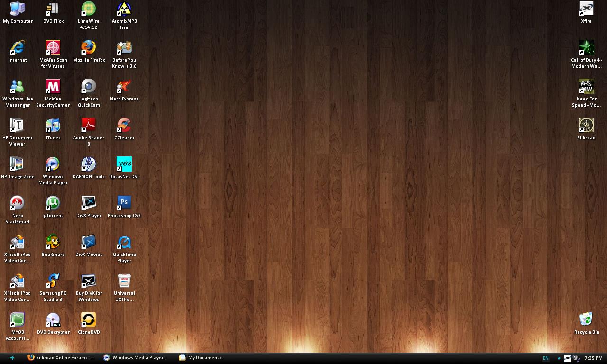Open Photoshop CS3
607x364 pixels.
point(124,202)
